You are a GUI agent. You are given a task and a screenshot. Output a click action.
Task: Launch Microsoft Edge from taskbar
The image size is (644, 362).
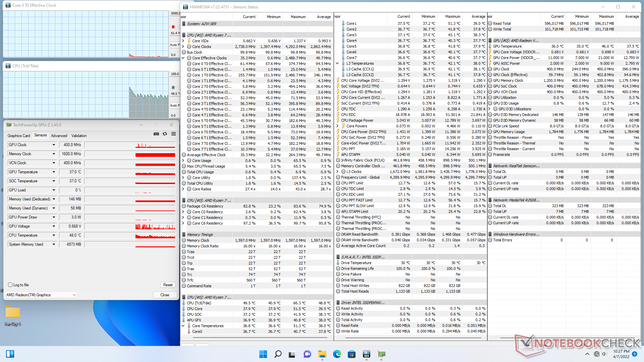coord(337,354)
